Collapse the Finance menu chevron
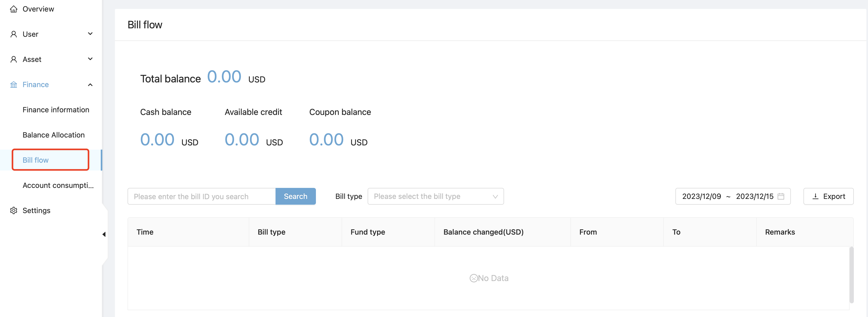 pyautogui.click(x=90, y=84)
